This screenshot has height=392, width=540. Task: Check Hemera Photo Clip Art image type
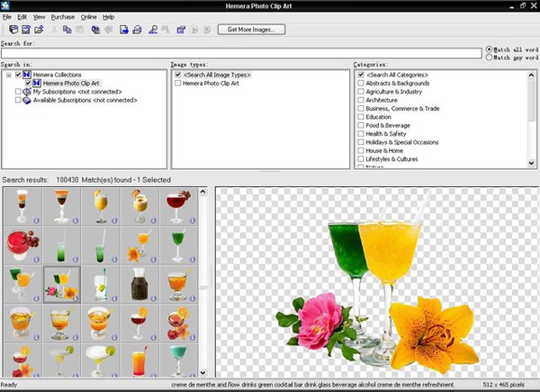pos(178,84)
